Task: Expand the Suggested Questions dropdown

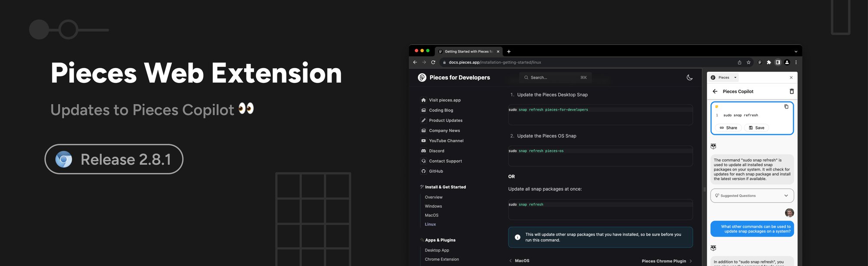Action: click(x=752, y=196)
